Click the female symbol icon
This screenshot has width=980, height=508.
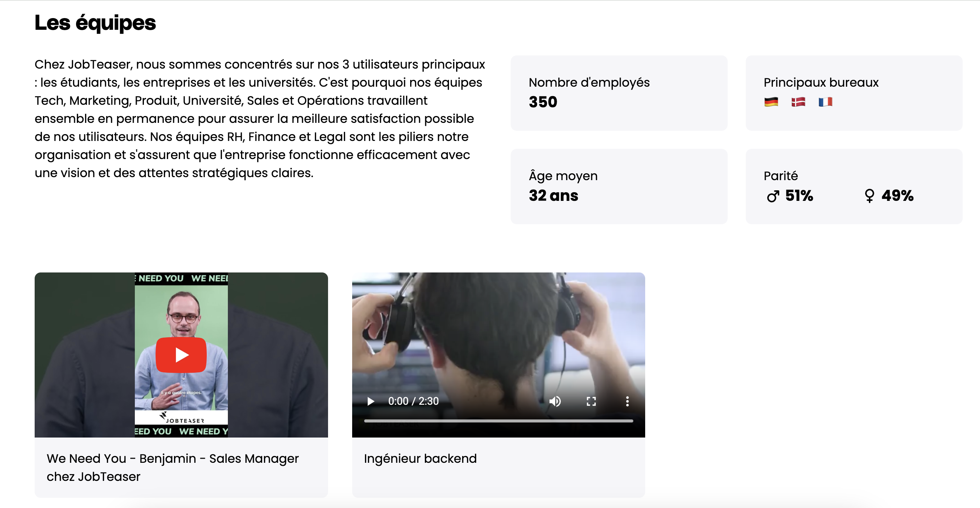tap(869, 196)
